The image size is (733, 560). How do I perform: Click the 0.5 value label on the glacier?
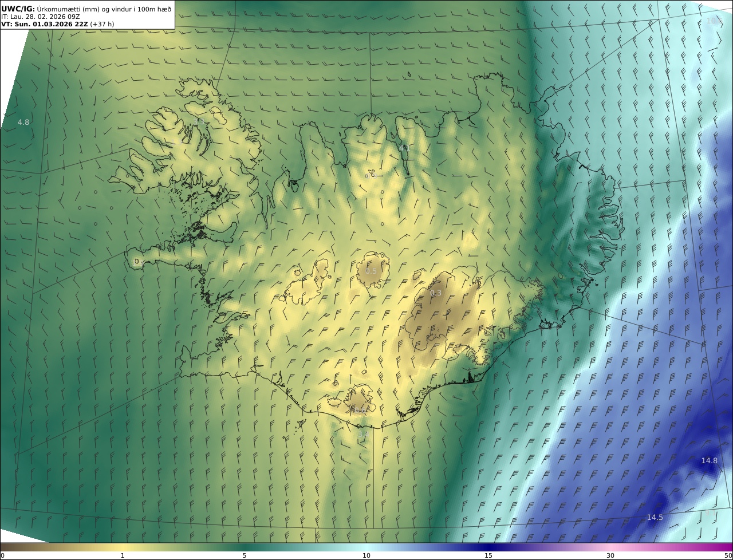(x=372, y=271)
